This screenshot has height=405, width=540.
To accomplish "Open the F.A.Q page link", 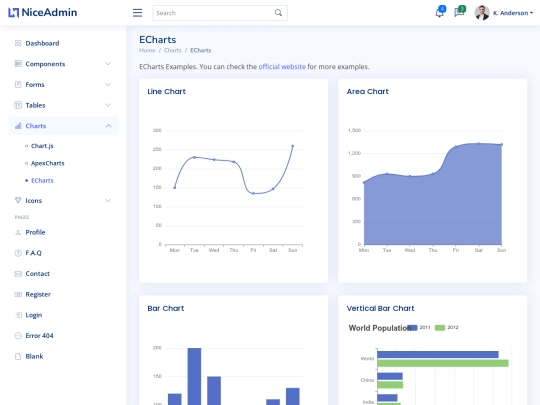I will click(x=63, y=253).
